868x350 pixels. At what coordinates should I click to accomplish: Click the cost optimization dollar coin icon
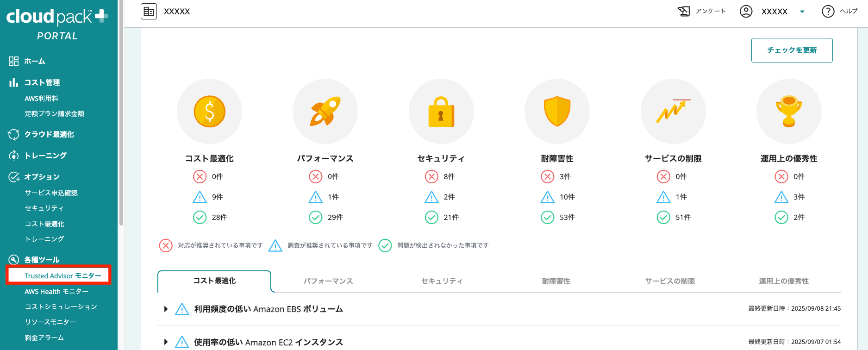(209, 112)
